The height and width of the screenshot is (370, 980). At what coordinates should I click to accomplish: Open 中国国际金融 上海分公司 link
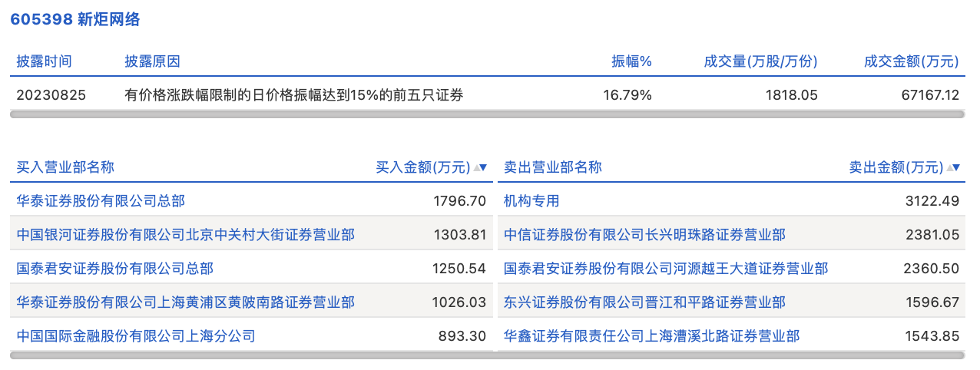136,336
